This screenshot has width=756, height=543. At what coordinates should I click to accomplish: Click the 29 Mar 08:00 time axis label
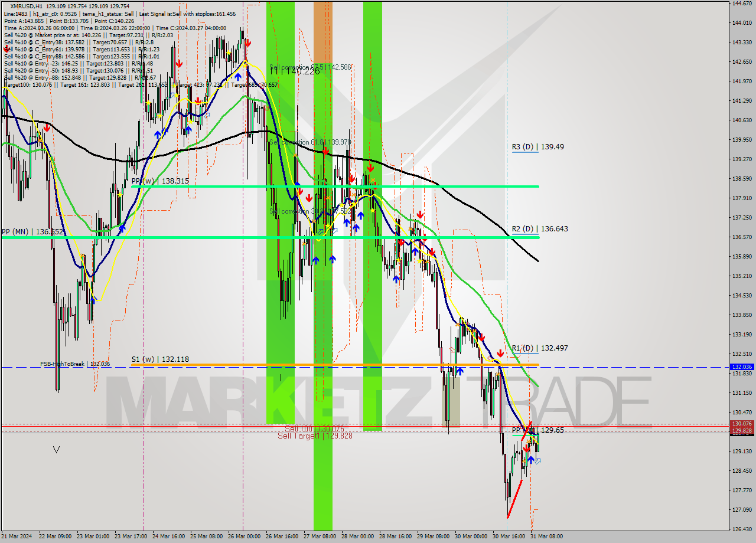434,537
